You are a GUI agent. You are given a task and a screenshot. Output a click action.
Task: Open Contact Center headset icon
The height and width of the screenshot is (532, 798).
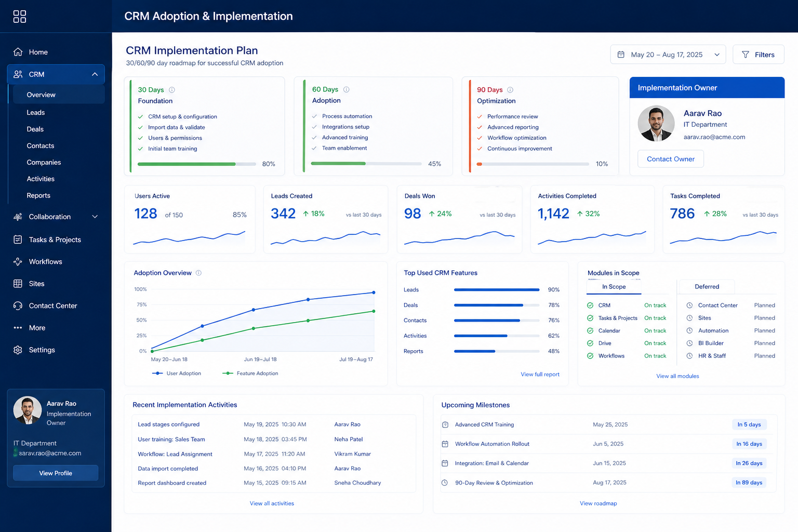point(18,305)
